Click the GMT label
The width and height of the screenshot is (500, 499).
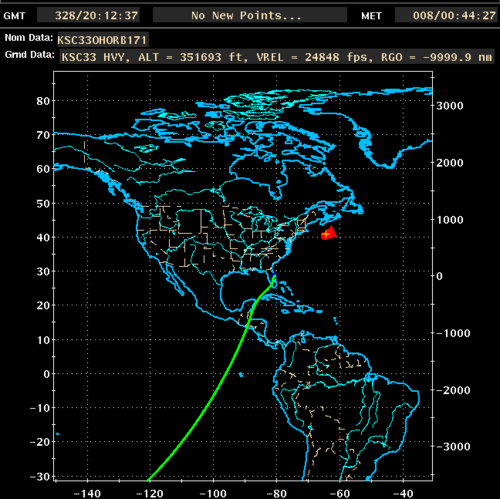[x=14, y=16]
